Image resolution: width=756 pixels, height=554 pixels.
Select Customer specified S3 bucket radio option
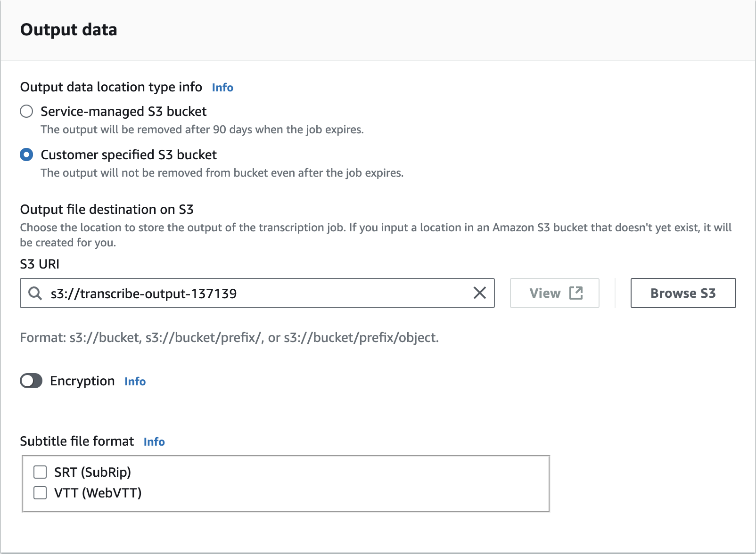26,155
